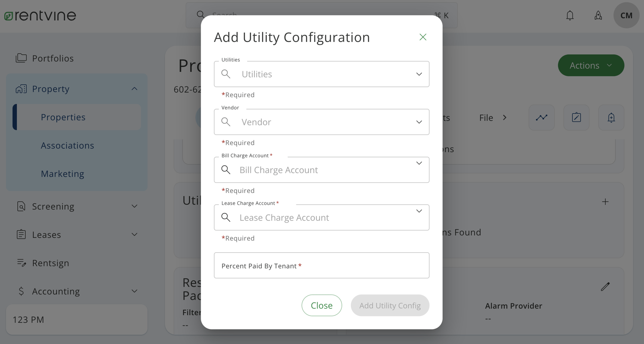This screenshot has height=344, width=644.
Task: Click the add reminder bell icon
Action: (x=611, y=117)
